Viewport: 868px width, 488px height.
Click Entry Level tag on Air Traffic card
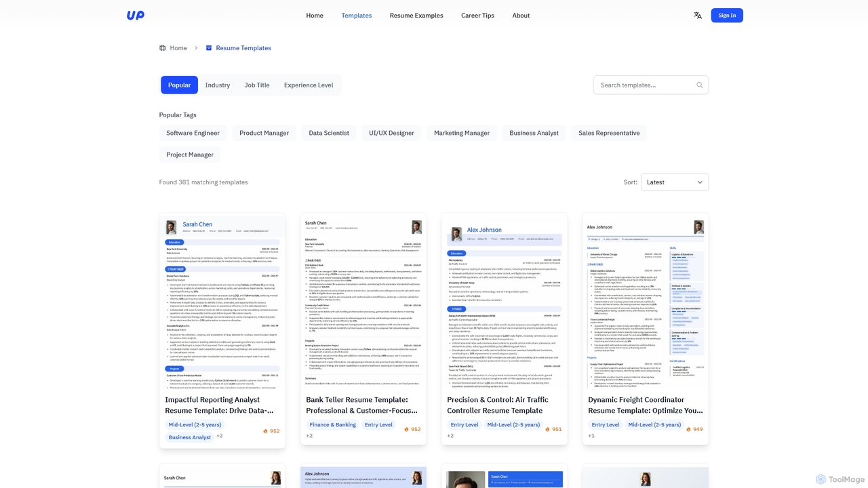point(465,425)
